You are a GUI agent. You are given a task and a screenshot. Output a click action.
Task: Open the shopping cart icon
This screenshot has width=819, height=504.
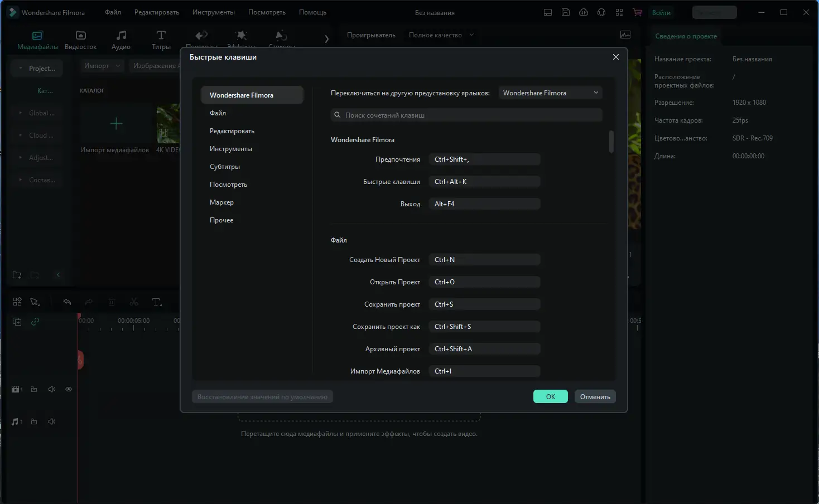[637, 12]
